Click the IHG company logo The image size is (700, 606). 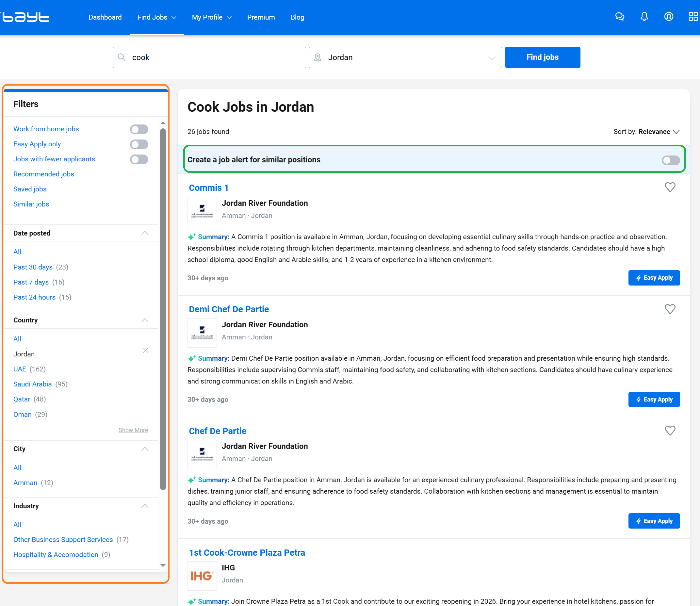point(202,576)
